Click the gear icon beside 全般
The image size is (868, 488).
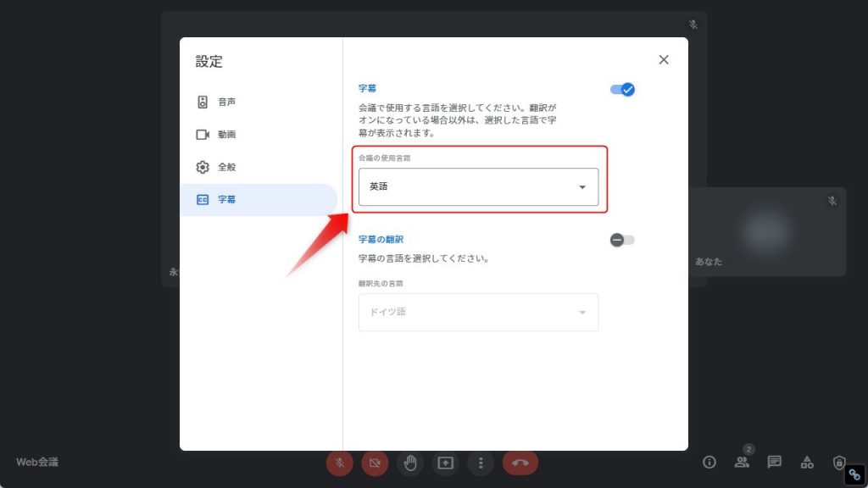[x=203, y=167]
